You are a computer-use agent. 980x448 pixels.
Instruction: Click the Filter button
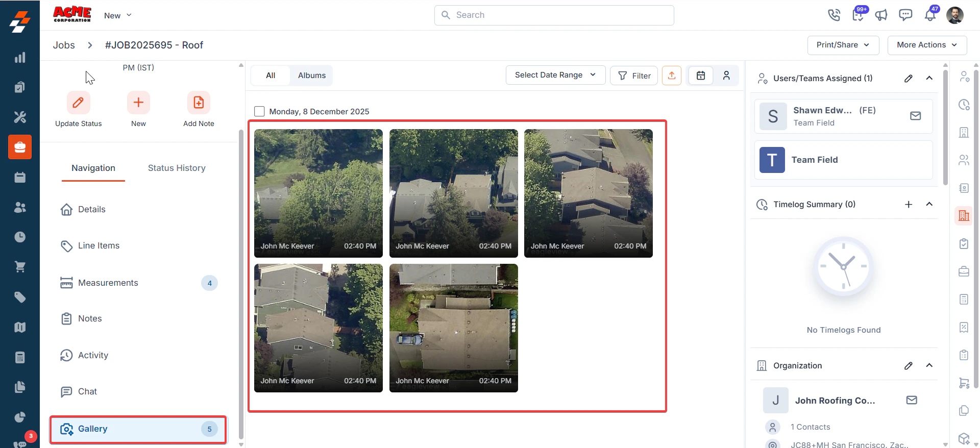(x=634, y=76)
